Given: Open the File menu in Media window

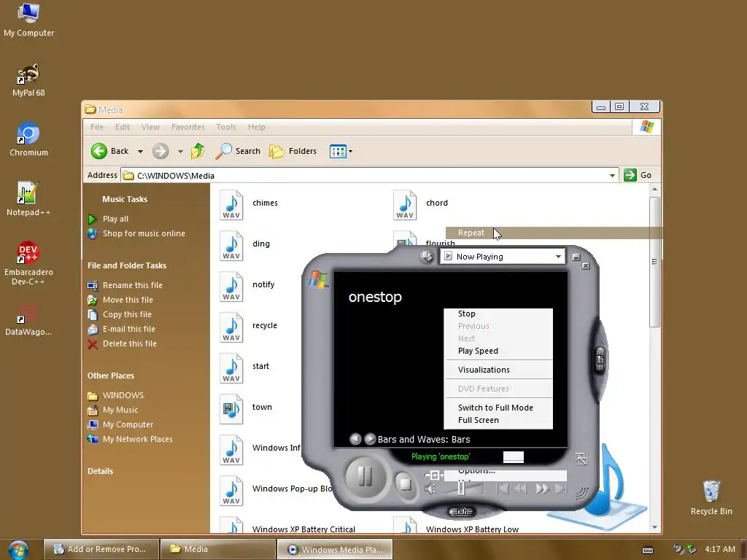Looking at the screenshot, I should click(x=97, y=127).
